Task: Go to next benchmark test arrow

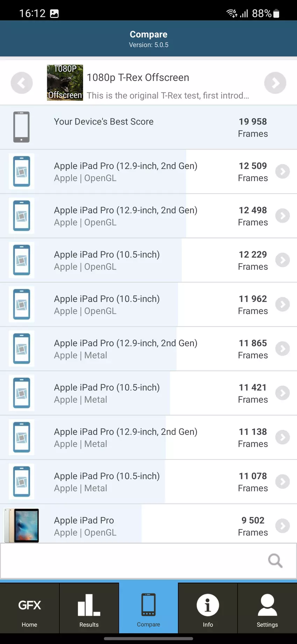Action: [275, 83]
